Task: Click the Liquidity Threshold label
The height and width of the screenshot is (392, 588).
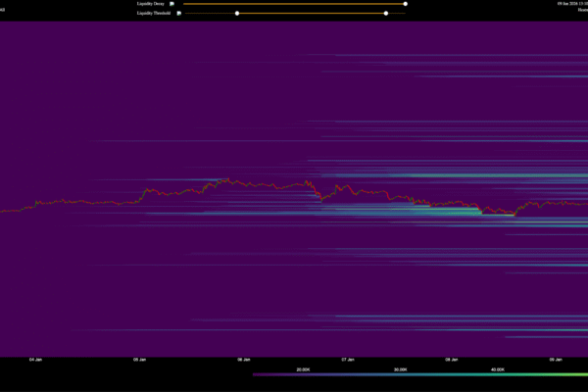Action: coord(154,14)
